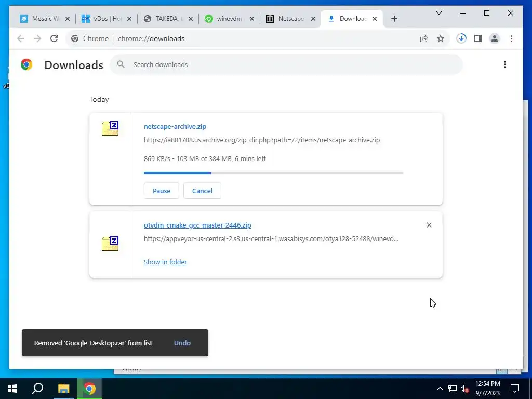The image size is (532, 399).
Task: Close the TAKEDA tab
Action: (x=191, y=19)
